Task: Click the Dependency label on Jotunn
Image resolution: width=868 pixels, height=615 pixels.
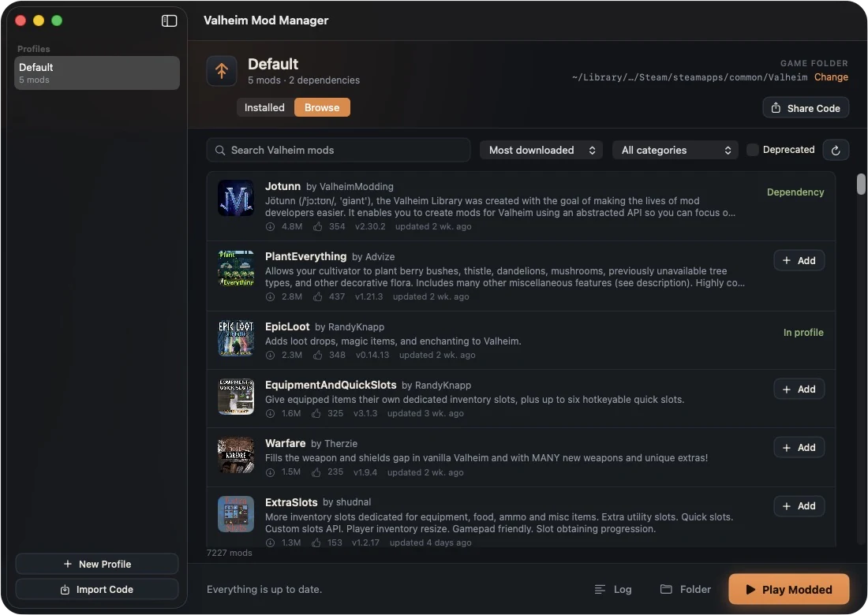Action: coord(795,192)
